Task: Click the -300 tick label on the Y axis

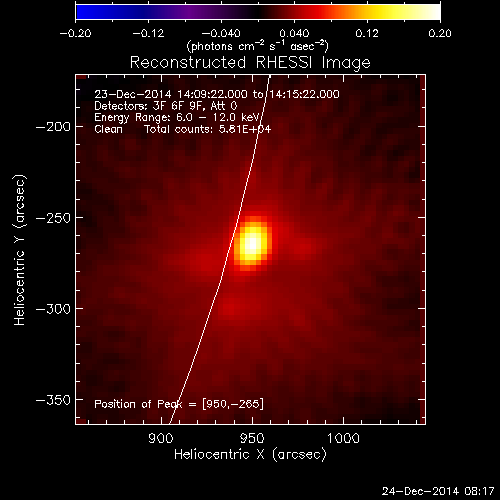Action: coord(53,309)
